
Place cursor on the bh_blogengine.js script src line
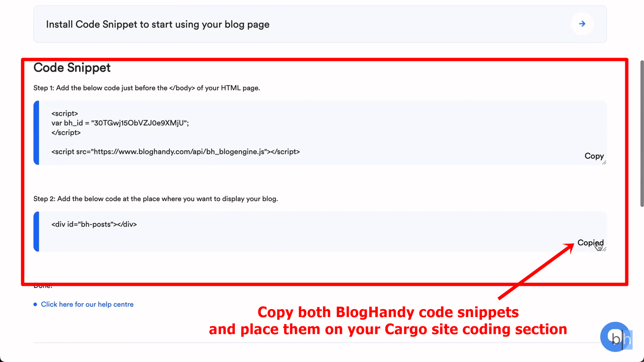[x=175, y=152]
